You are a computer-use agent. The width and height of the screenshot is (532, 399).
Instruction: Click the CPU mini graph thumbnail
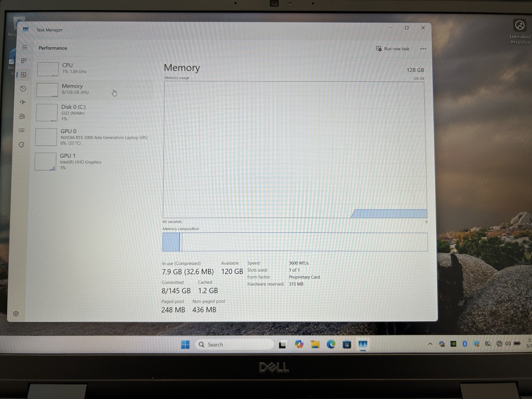48,69
